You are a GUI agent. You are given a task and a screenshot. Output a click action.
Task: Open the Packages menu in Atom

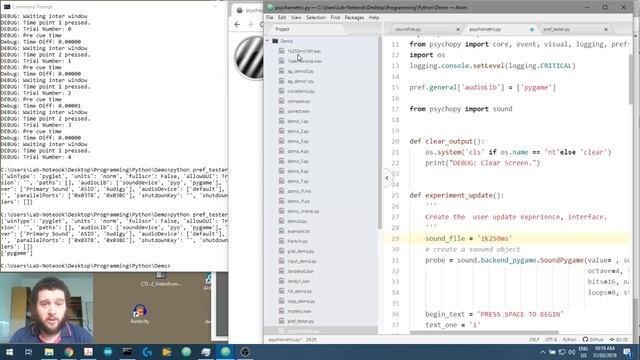[354, 18]
